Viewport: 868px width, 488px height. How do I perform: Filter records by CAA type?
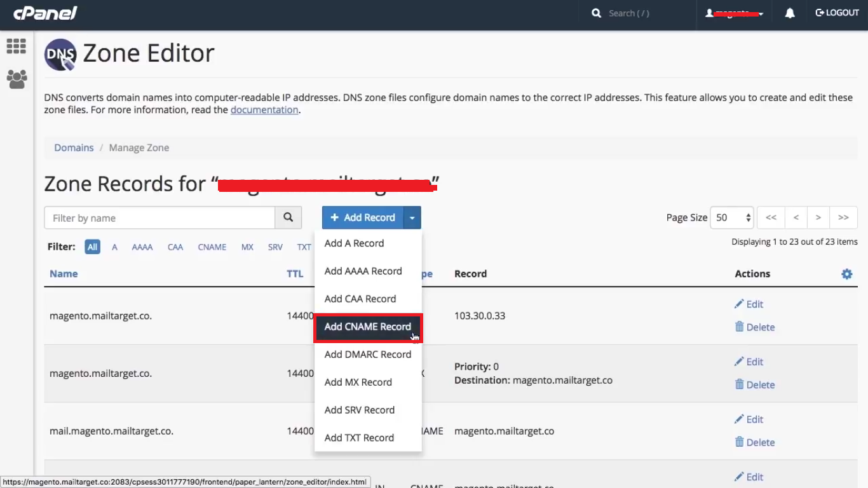pyautogui.click(x=175, y=247)
